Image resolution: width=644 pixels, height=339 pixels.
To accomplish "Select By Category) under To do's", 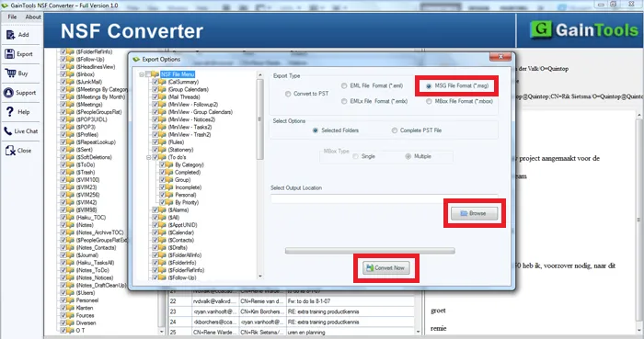I will click(x=190, y=164).
